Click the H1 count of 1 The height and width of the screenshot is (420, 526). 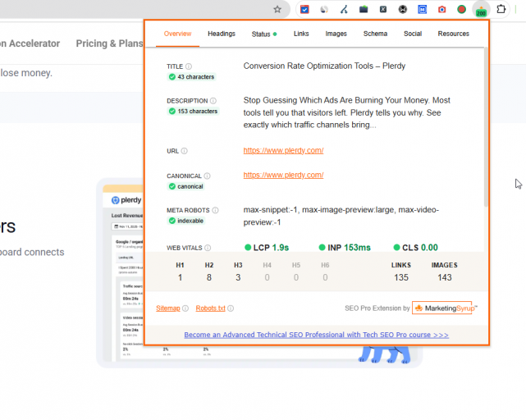tap(181, 277)
